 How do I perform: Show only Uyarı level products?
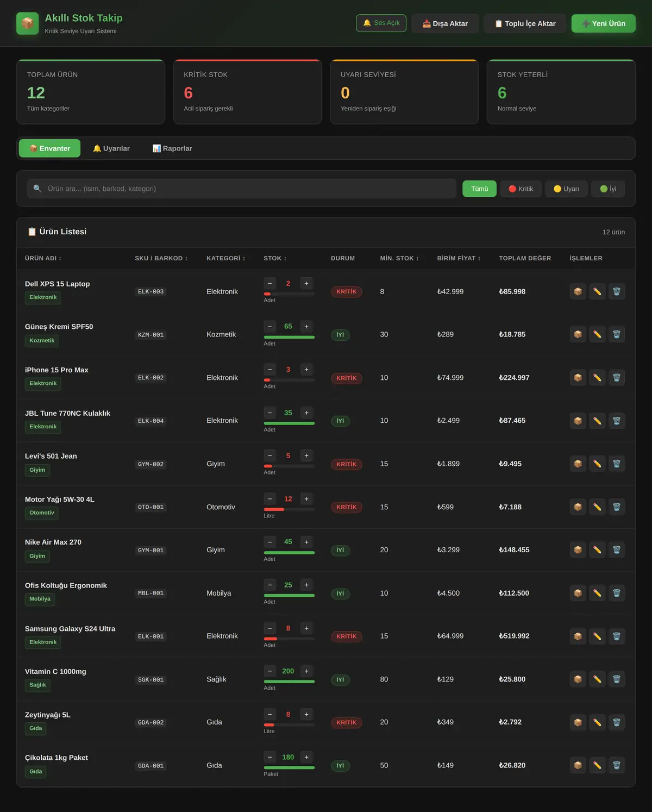[566, 189]
